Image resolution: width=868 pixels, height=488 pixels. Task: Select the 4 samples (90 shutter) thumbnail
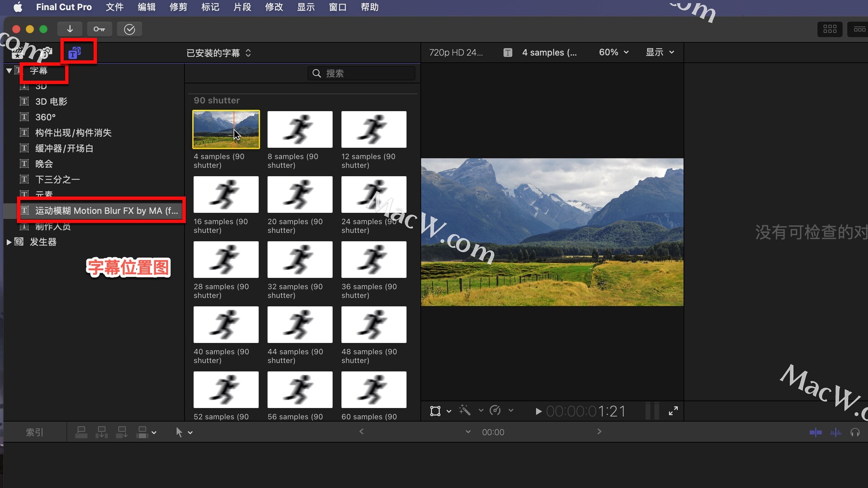coord(226,129)
